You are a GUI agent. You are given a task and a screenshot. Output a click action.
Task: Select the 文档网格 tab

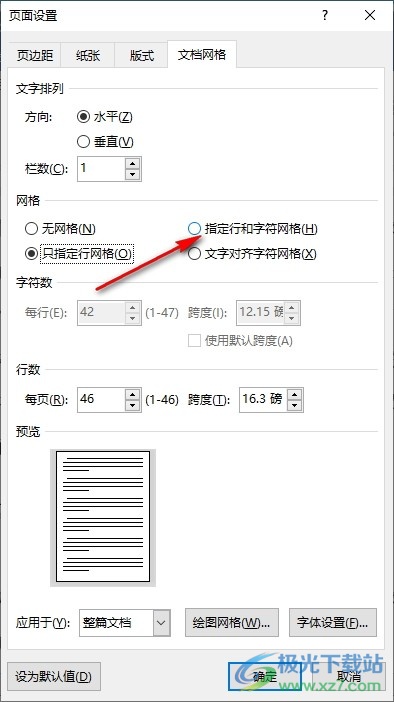click(202, 55)
